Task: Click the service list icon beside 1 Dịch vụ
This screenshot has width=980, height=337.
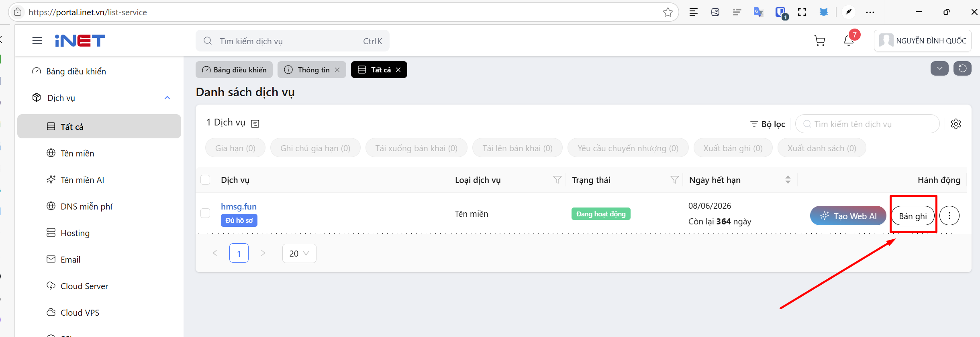Action: pos(255,124)
